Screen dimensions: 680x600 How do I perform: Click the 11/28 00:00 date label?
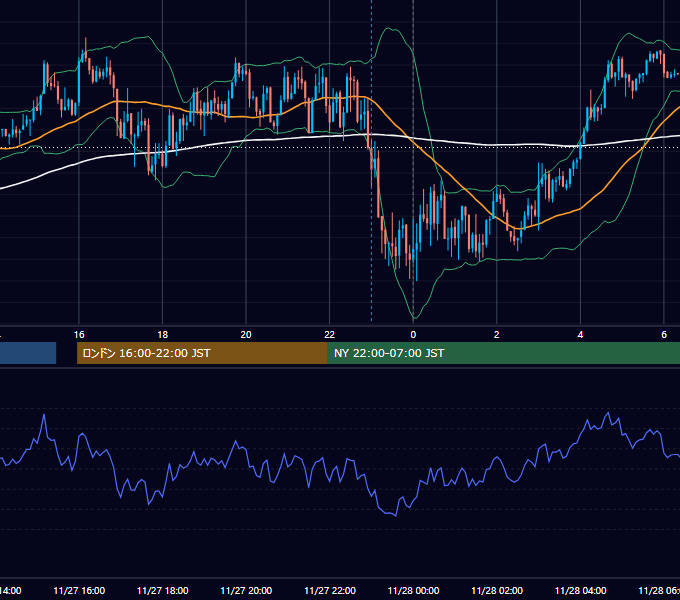(x=413, y=590)
